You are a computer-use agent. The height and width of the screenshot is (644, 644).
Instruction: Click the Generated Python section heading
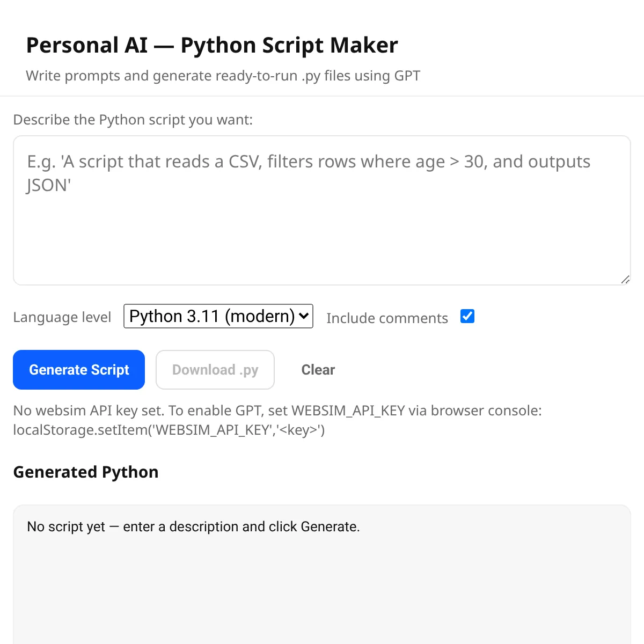(x=85, y=472)
